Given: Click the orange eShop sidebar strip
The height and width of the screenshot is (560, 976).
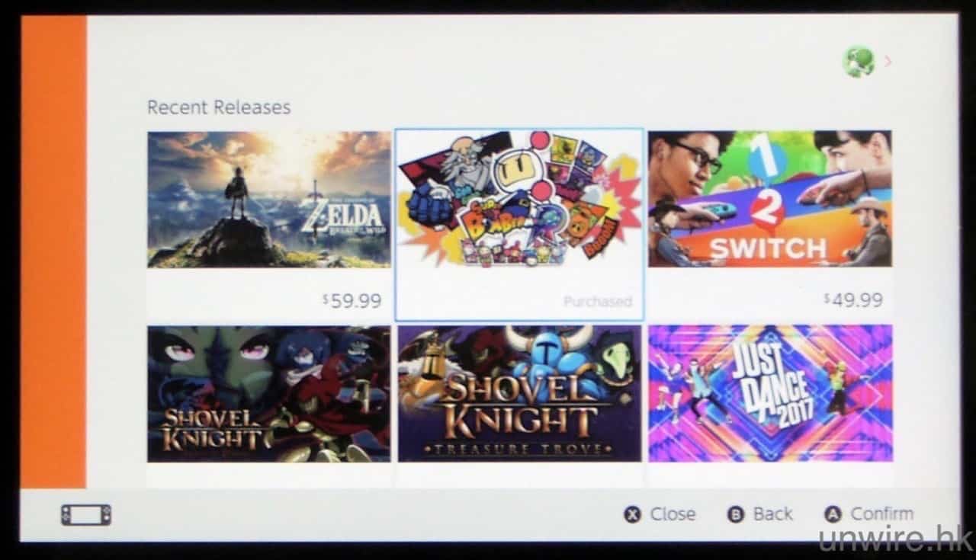Looking at the screenshot, I should [x=53, y=251].
